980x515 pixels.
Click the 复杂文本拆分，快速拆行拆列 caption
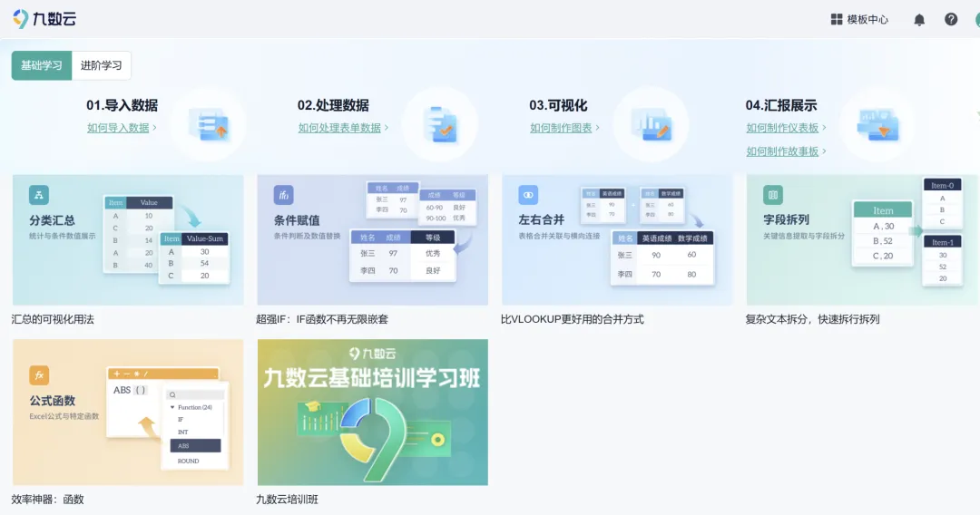click(x=812, y=319)
